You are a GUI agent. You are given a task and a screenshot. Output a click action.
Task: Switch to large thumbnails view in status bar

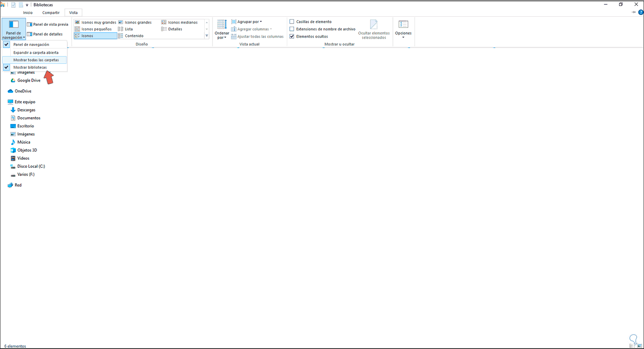pyautogui.click(x=639, y=345)
